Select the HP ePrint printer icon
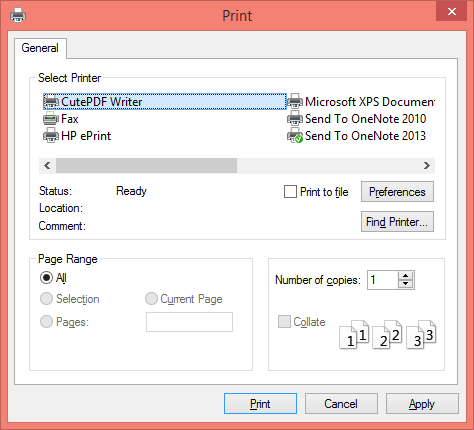 coord(51,136)
